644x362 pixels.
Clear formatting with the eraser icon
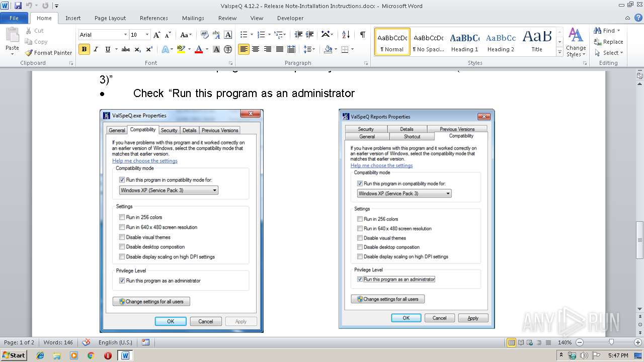click(205, 35)
